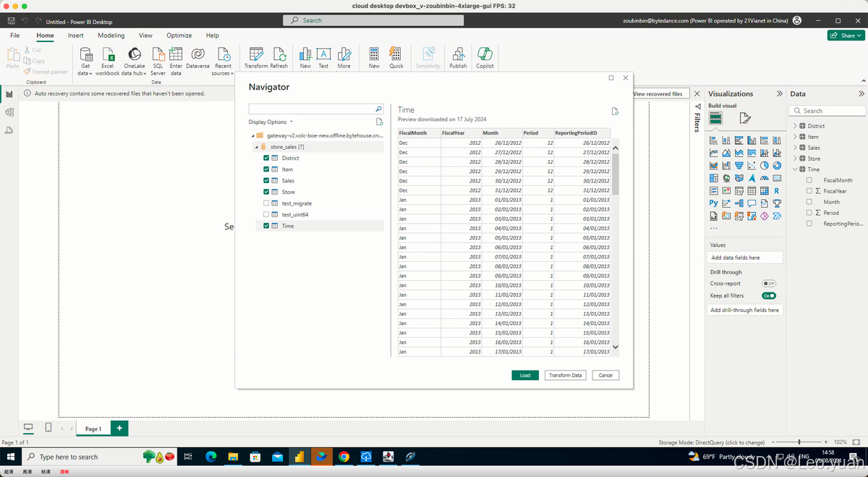The image size is (868, 477).
Task: Click the Load button
Action: (525, 375)
